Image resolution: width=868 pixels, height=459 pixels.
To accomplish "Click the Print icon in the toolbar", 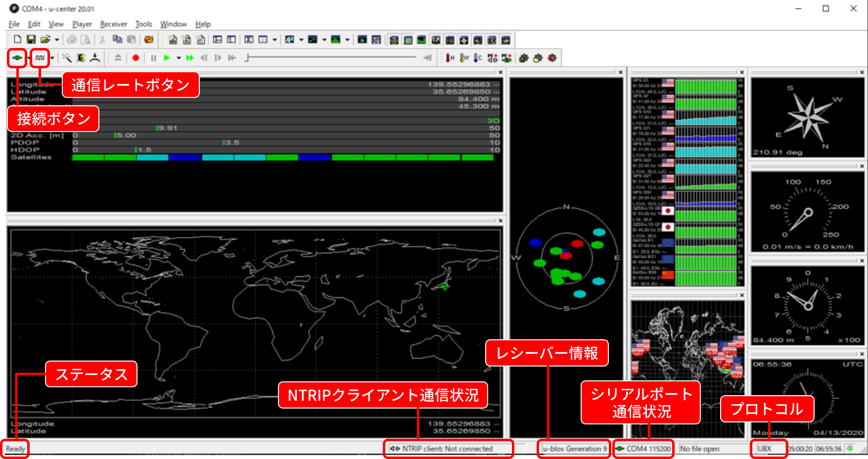I will pos(72,40).
